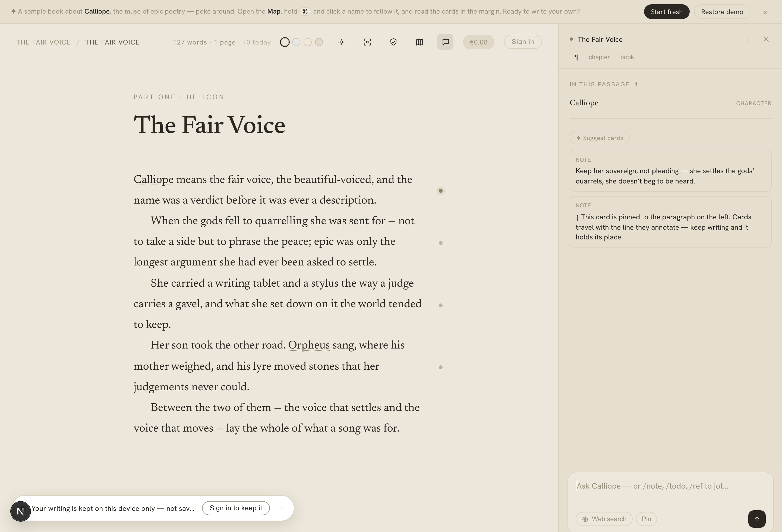Toggle the Pin option
The height and width of the screenshot is (532, 782).
[x=646, y=519]
